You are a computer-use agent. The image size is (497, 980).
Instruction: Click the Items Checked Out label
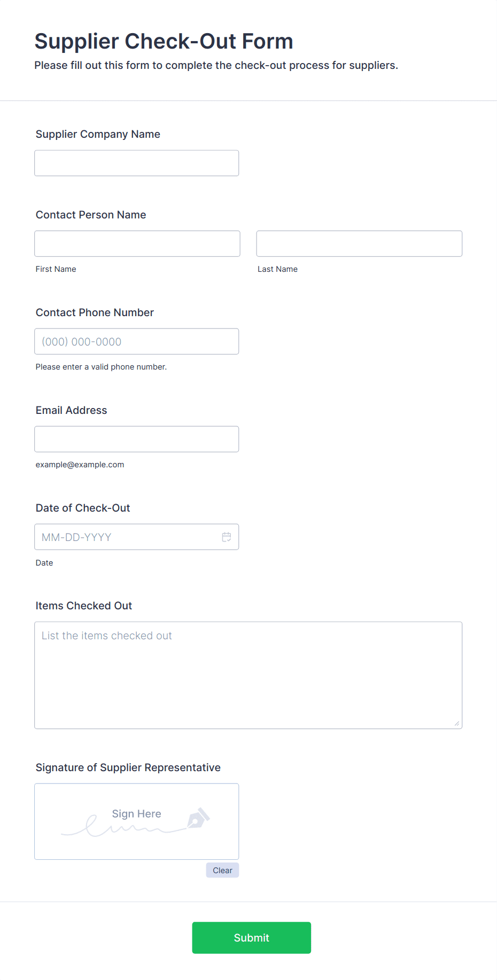tap(84, 606)
